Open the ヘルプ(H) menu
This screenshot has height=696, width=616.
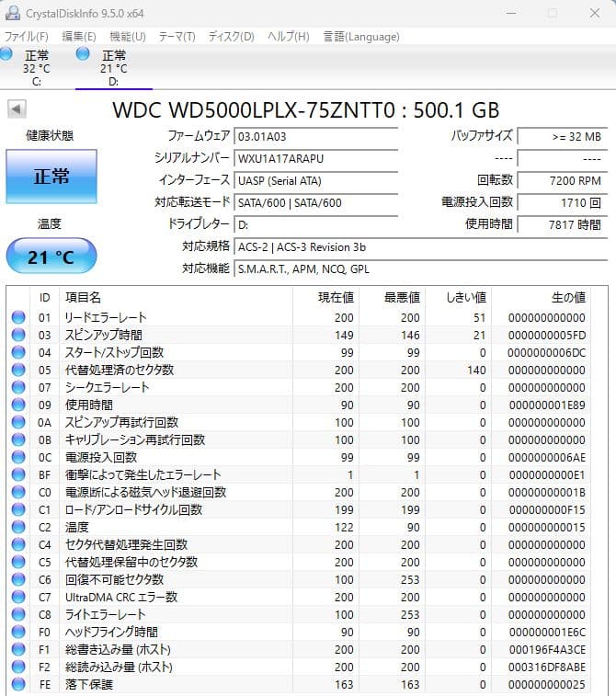coord(288,37)
